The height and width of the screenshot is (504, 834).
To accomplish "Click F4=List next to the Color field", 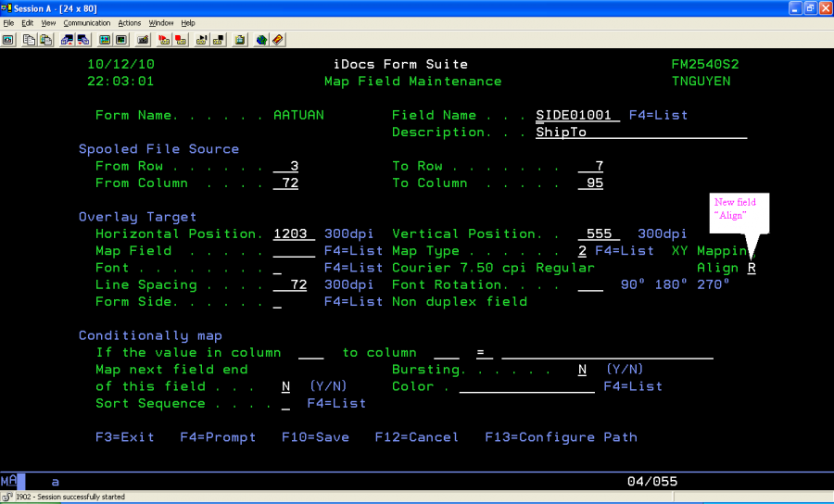I will click(632, 386).
